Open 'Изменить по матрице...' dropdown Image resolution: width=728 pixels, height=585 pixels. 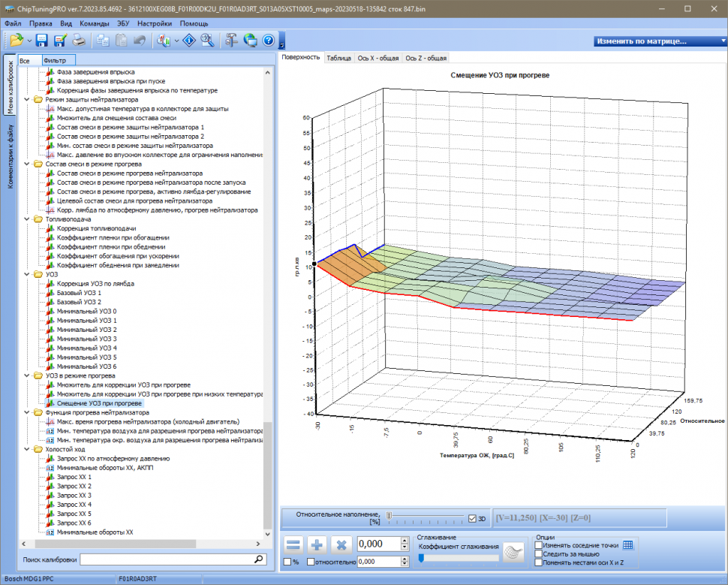click(658, 41)
